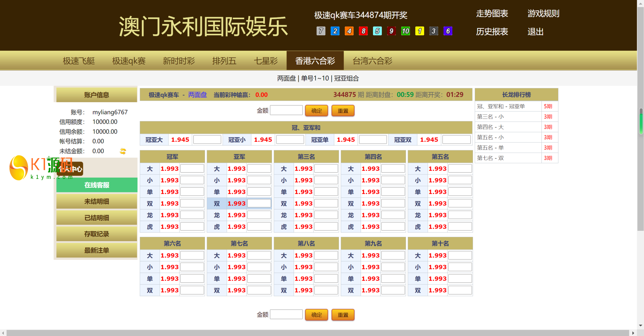Open the 排列五 tab
The height and width of the screenshot is (336, 644).
224,61
